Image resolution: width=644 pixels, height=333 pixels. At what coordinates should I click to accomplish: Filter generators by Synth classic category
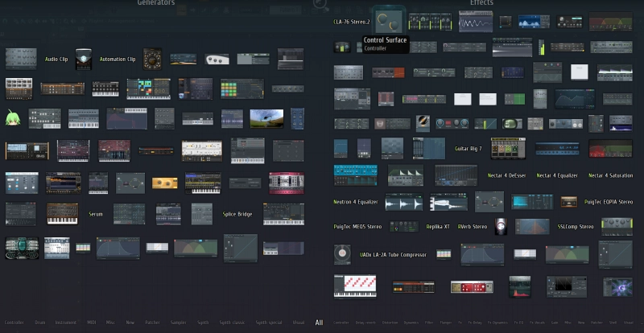point(232,323)
